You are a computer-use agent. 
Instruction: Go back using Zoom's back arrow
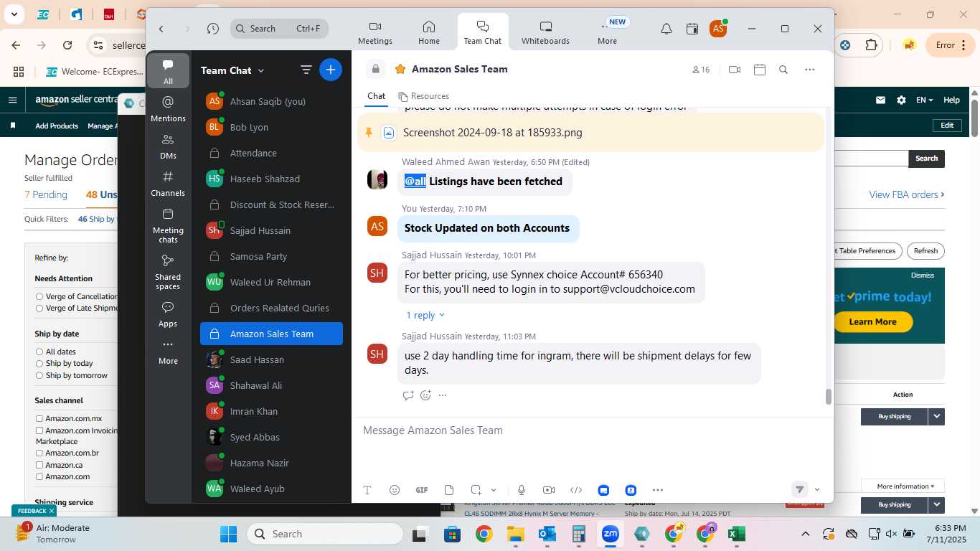(161, 29)
